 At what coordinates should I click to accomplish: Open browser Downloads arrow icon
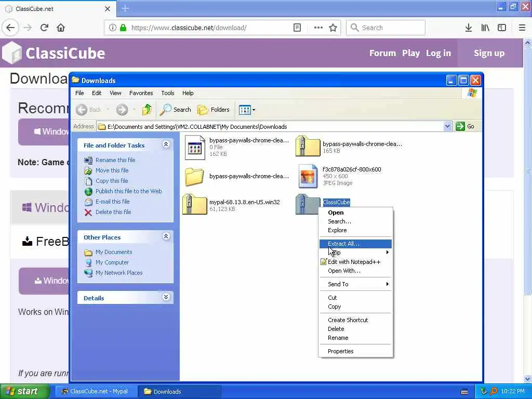point(469,28)
